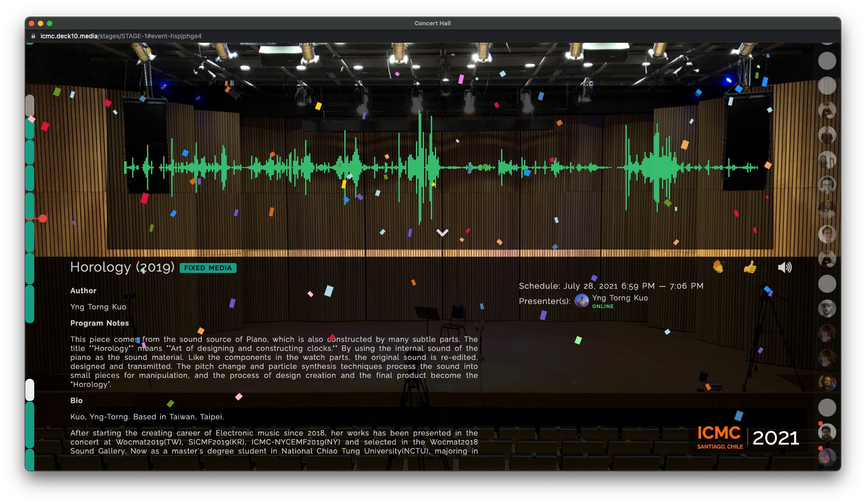Send a clapping hands reaction

pyautogui.click(x=718, y=267)
